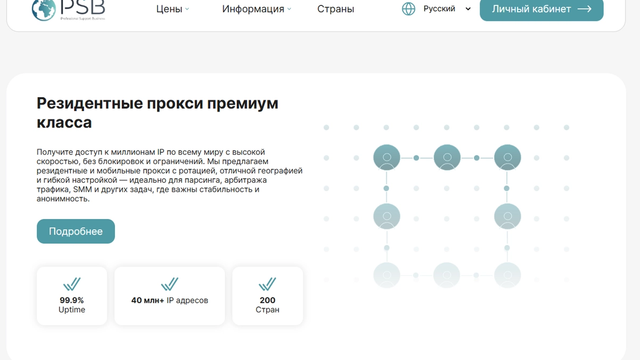Open the Информация menu
The height and width of the screenshot is (360, 640).
click(253, 9)
